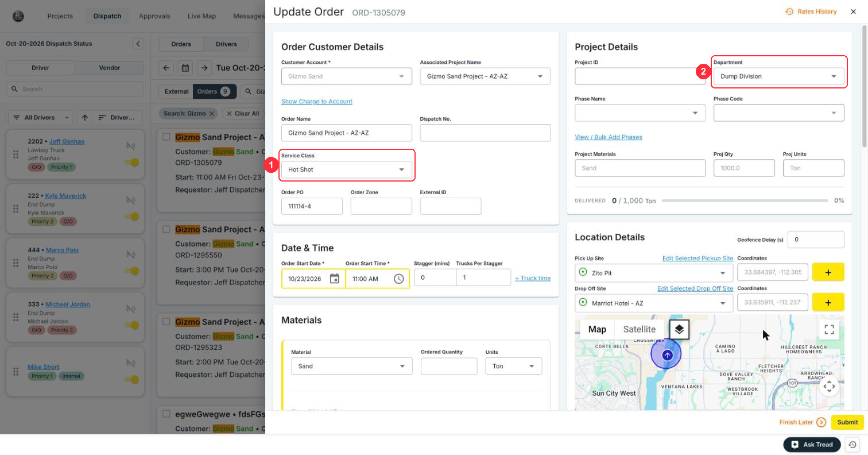Add coordinates with Pick Up Site plus button
The width and height of the screenshot is (868, 455).
pyautogui.click(x=828, y=272)
